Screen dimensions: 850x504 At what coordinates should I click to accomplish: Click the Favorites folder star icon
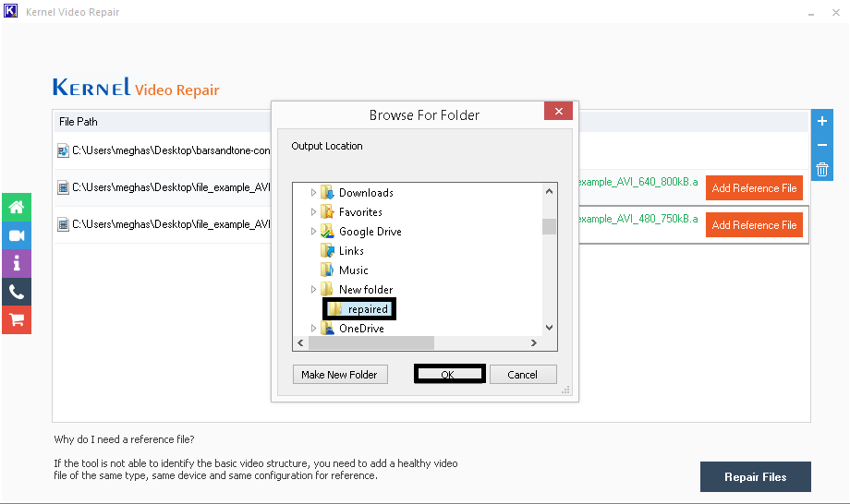[x=327, y=211]
